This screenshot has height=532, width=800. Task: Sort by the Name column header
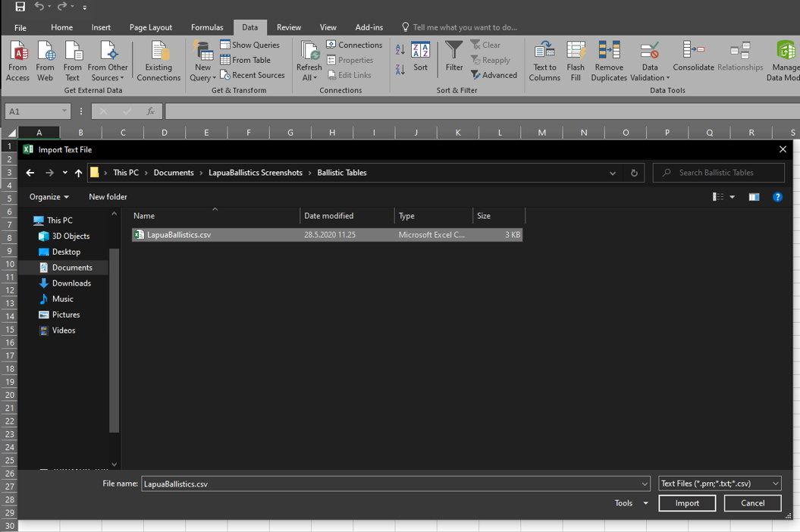(x=215, y=216)
